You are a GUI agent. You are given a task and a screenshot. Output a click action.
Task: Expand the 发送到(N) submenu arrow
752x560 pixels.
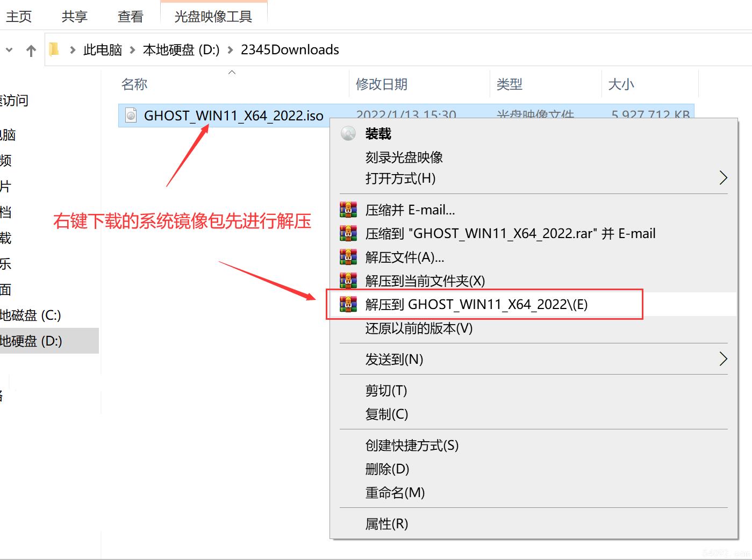723,359
